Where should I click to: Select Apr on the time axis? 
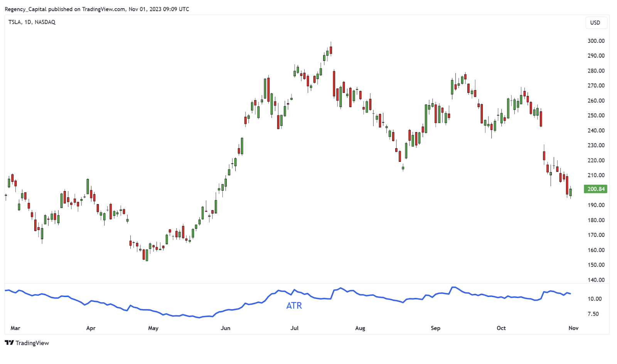pyautogui.click(x=91, y=328)
